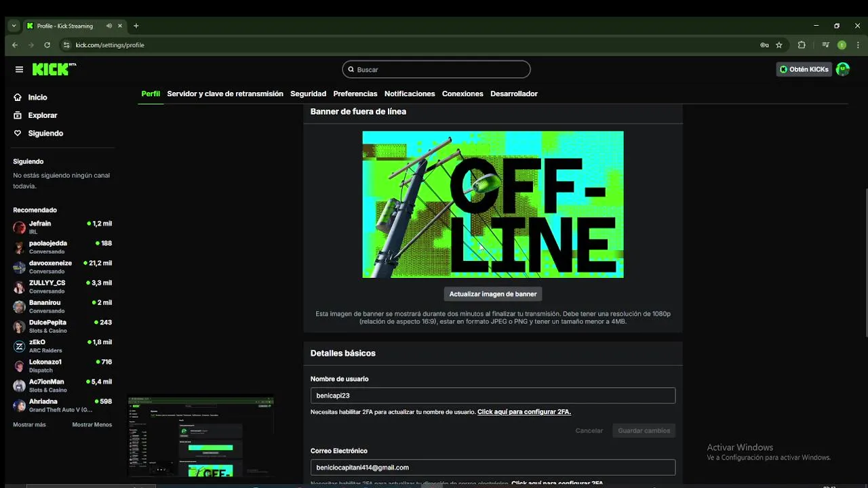Click the Inicio home icon

pyautogui.click(x=18, y=98)
